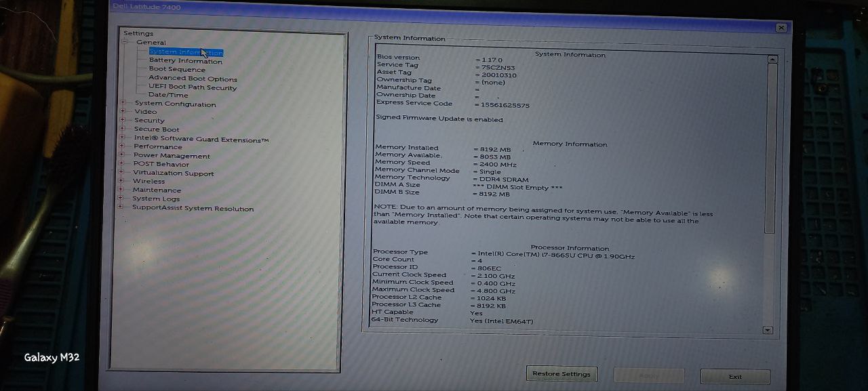Select the General category label
This screenshot has height=391, width=868.
[x=151, y=43]
